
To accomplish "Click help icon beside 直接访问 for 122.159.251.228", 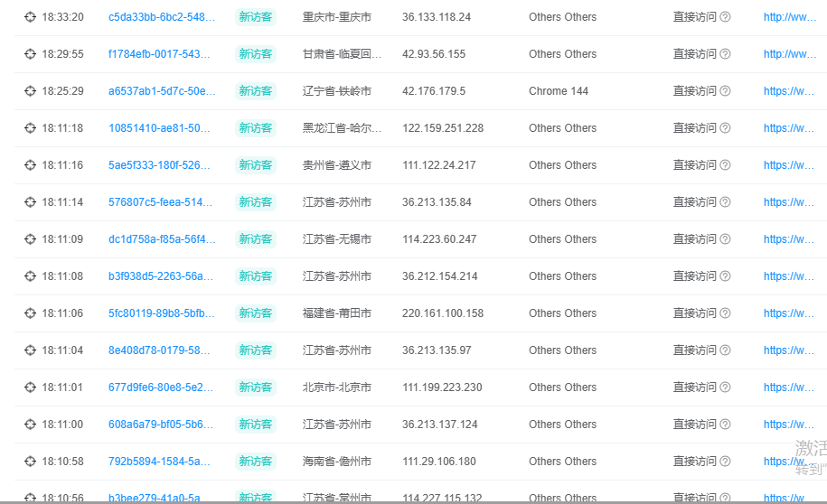I will tap(725, 128).
